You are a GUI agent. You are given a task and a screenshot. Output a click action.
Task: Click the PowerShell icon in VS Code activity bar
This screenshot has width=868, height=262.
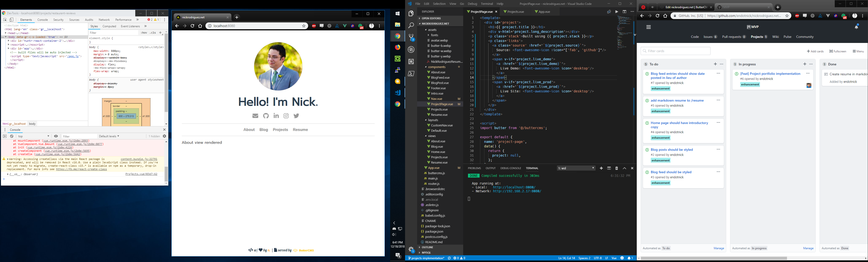411,74
